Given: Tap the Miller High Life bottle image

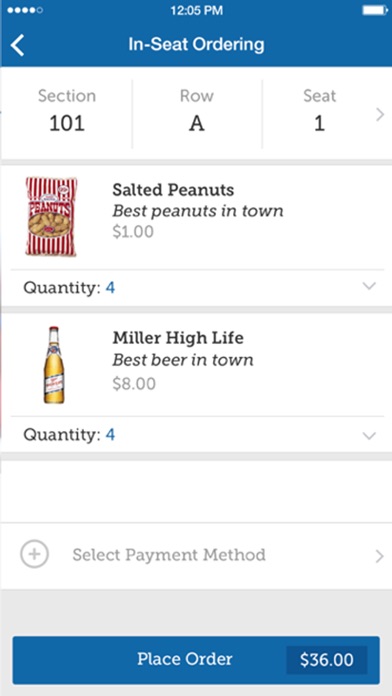Looking at the screenshot, I should pos(54,365).
